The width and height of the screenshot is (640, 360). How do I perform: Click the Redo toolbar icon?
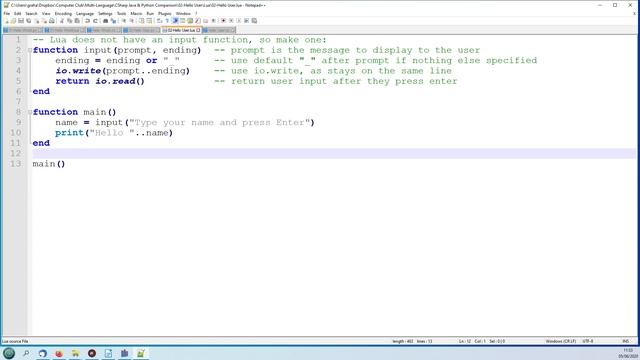[95, 20]
